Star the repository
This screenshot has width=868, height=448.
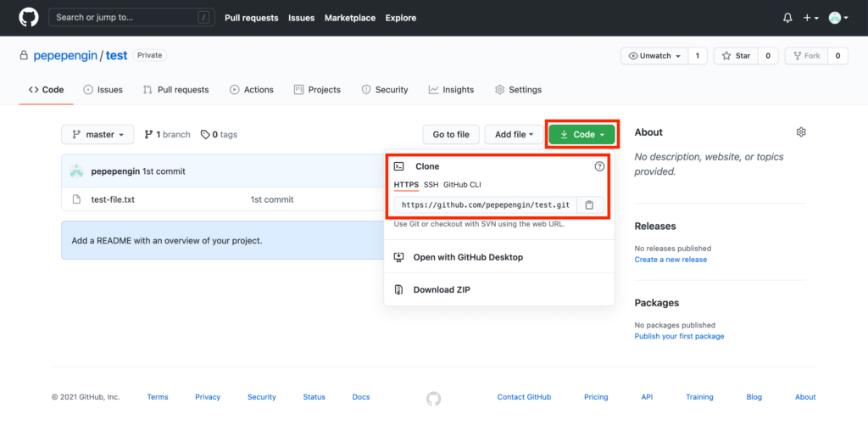coord(736,56)
